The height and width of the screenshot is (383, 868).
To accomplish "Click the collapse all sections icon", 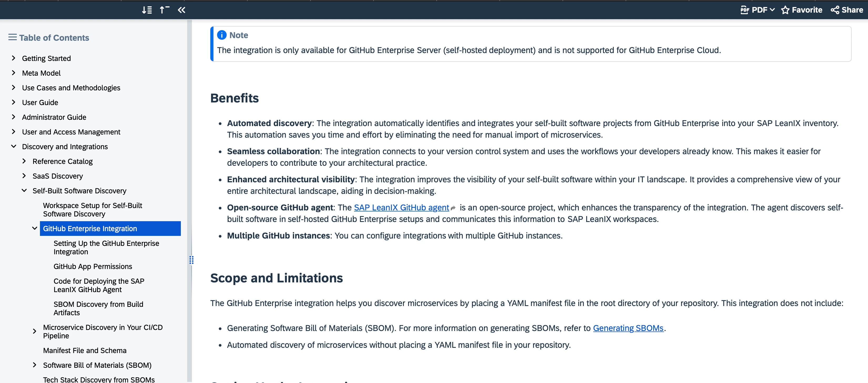I will click(x=164, y=10).
